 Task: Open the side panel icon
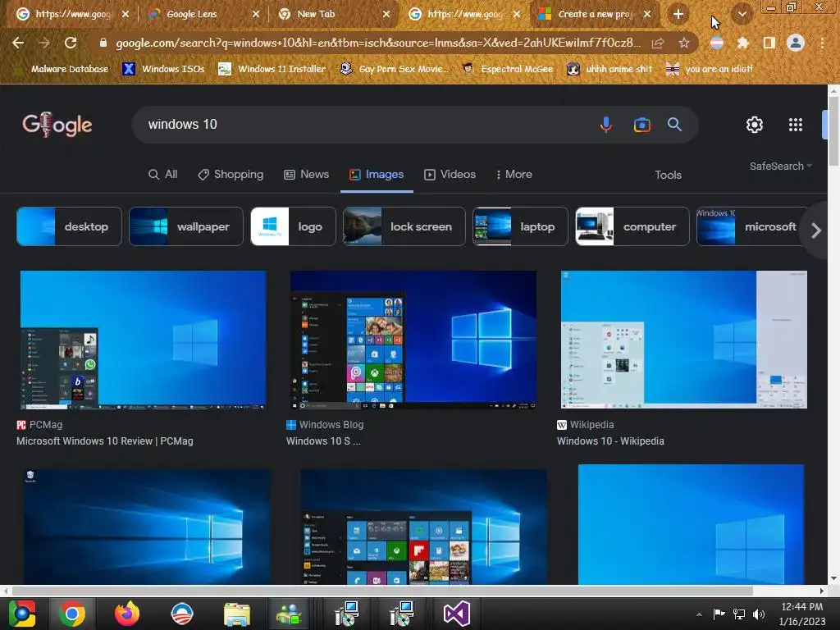[769, 43]
